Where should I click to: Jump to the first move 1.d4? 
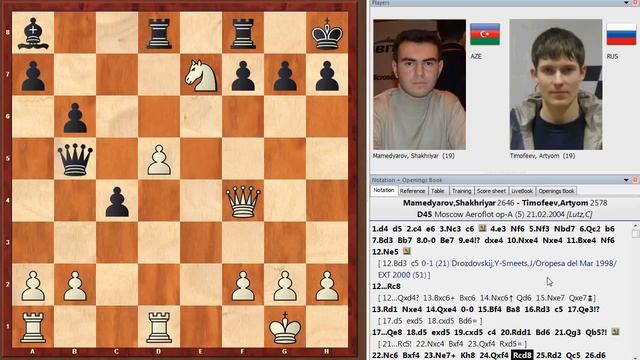380,229
